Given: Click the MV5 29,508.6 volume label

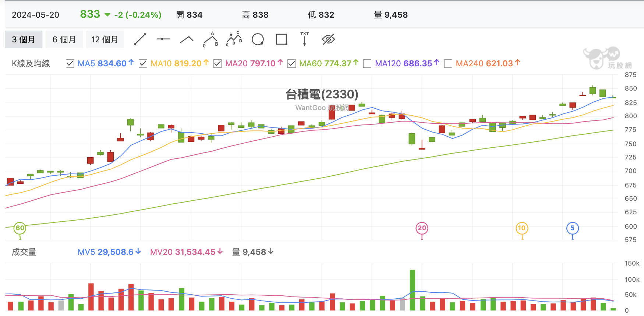Looking at the screenshot, I should pyautogui.click(x=109, y=252).
